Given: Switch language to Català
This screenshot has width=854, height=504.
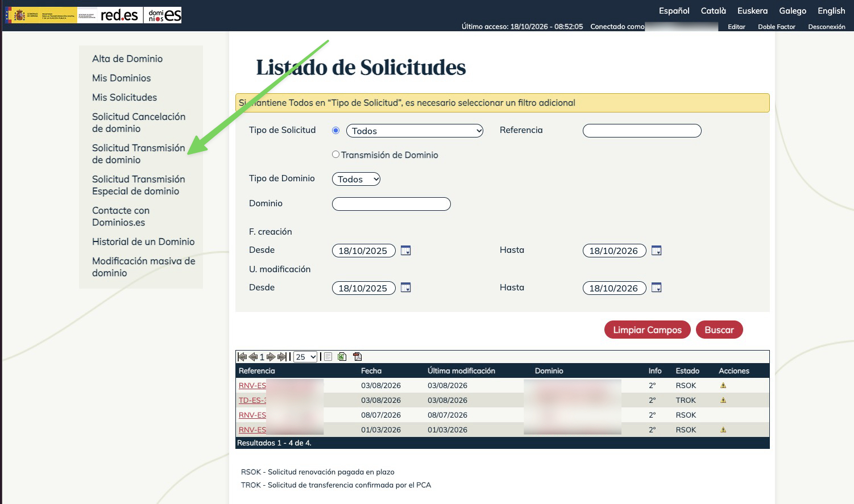Looking at the screenshot, I should [x=714, y=11].
